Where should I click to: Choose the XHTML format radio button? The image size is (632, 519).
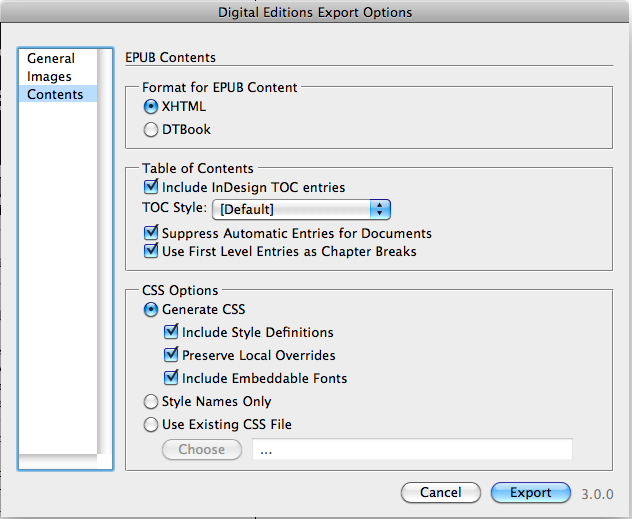[x=151, y=107]
